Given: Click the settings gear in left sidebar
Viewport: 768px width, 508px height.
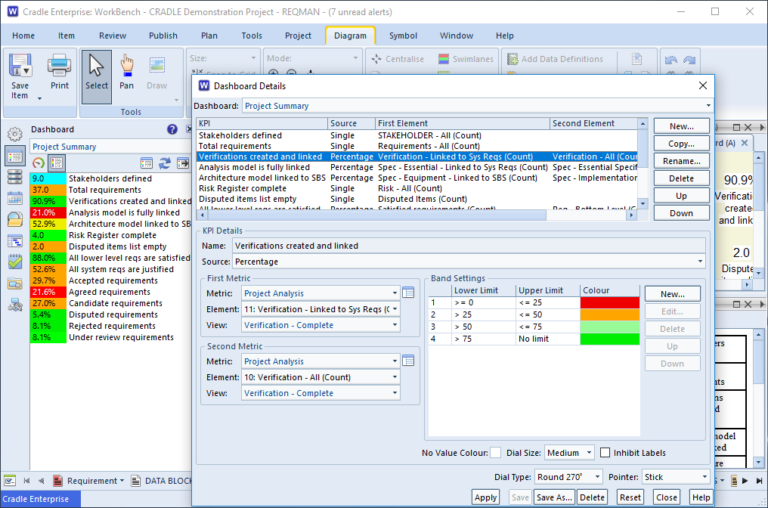Looking at the screenshot, I should pos(14,134).
